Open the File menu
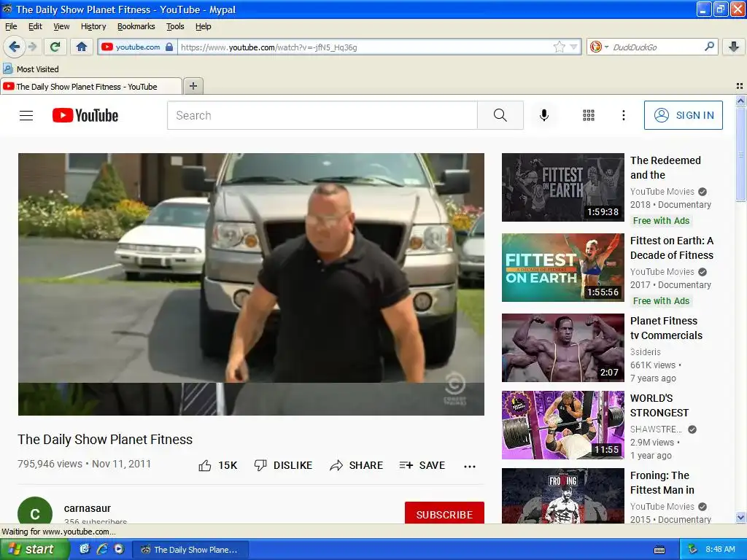Image resolution: width=747 pixels, height=560 pixels. (11, 26)
